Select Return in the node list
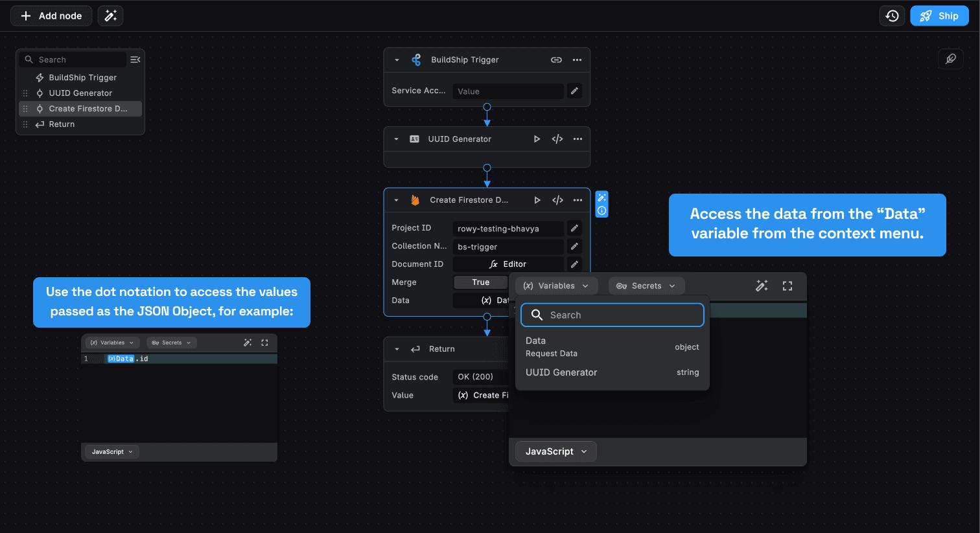 pos(62,124)
